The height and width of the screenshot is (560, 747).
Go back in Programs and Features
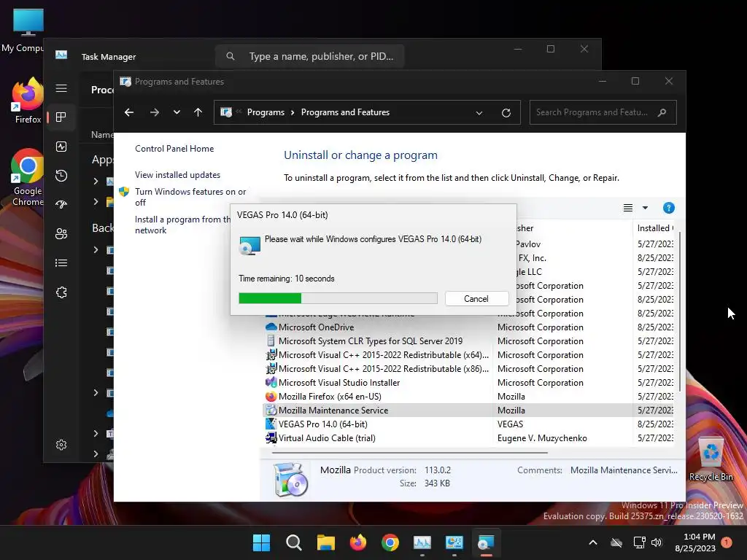(129, 112)
